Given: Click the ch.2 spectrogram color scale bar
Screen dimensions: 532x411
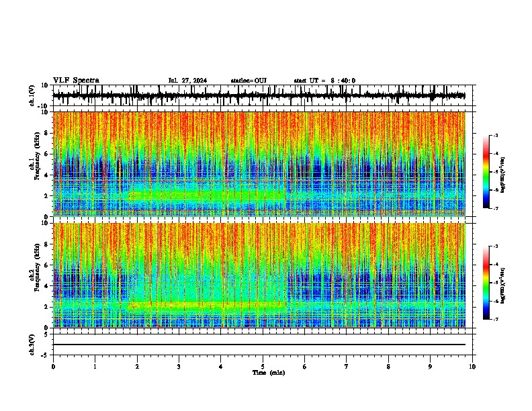Looking at the screenshot, I should coord(486,283).
